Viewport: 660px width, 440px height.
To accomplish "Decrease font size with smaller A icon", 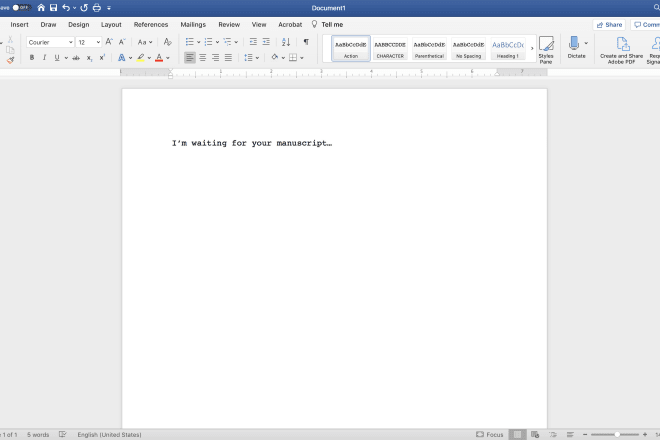I will click(122, 42).
